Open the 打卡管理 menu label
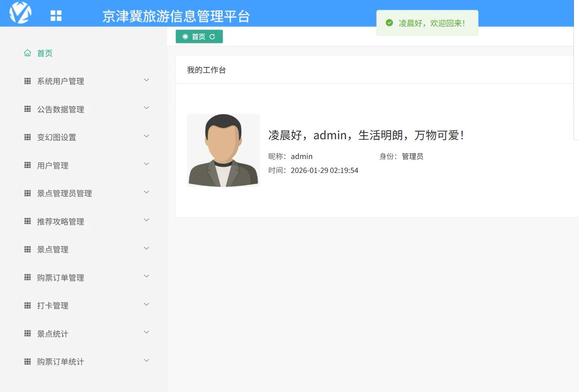Screen dimensions: 579x392 pos(52,306)
